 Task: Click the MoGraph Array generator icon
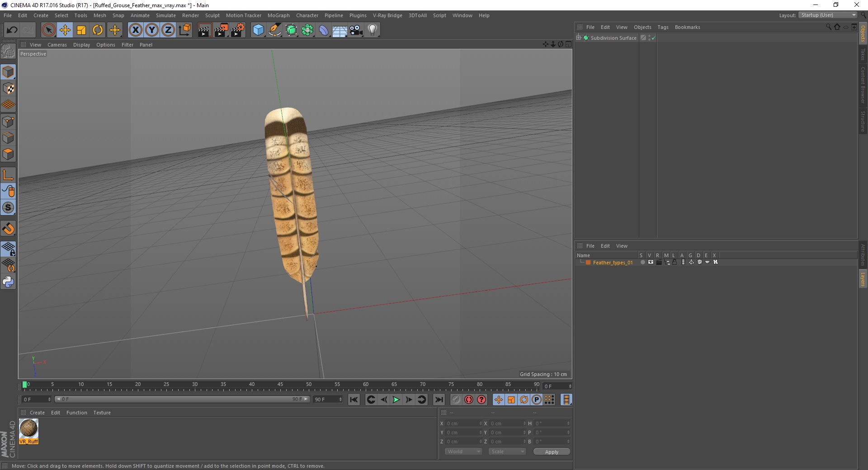click(x=307, y=30)
